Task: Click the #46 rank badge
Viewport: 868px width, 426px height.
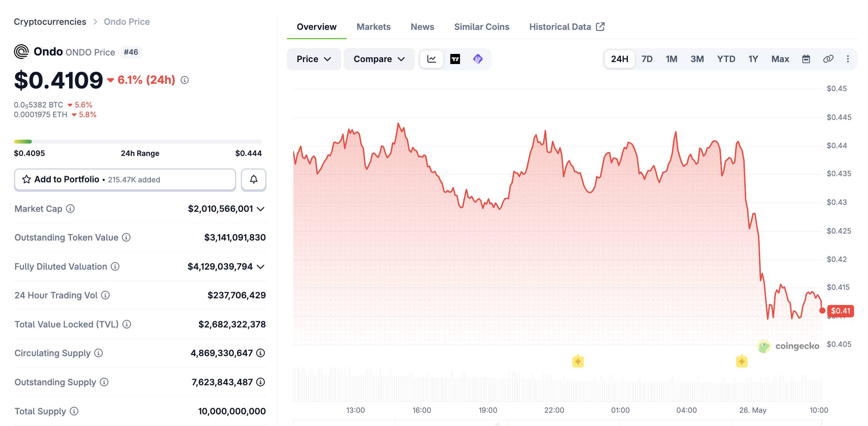Action: [131, 52]
